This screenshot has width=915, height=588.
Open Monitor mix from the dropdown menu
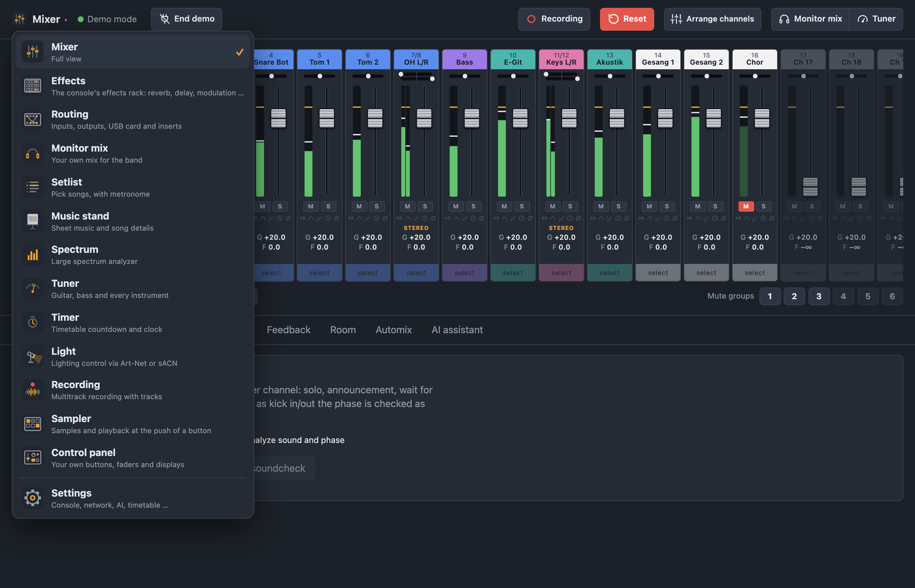pyautogui.click(x=133, y=154)
